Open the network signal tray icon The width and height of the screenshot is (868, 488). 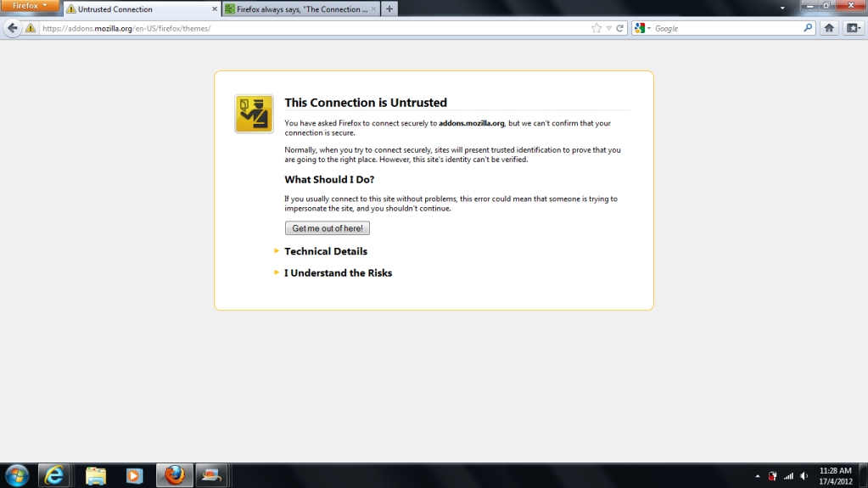tap(788, 476)
